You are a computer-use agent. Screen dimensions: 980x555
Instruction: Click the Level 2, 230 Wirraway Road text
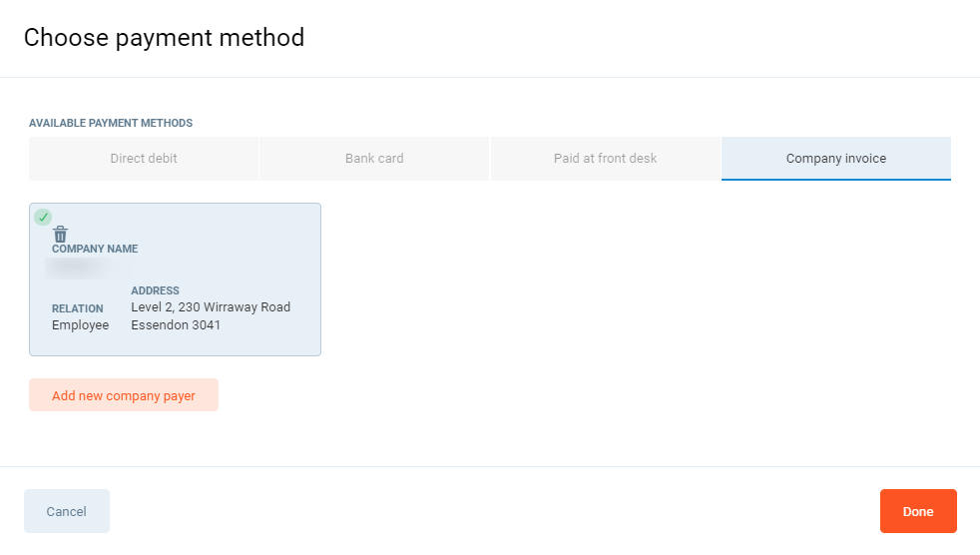[211, 307]
